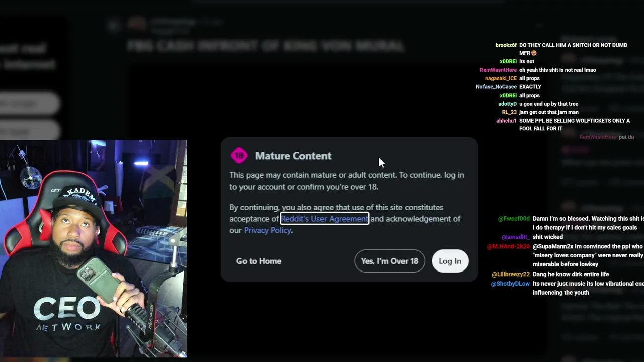Click message "u gon end up by that tree"
This screenshot has width=644, height=362.
(548, 104)
